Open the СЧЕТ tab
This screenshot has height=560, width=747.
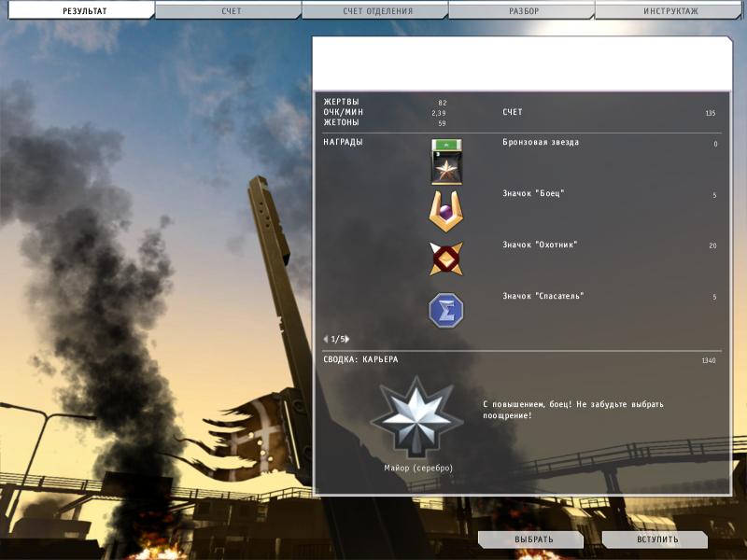click(x=228, y=11)
